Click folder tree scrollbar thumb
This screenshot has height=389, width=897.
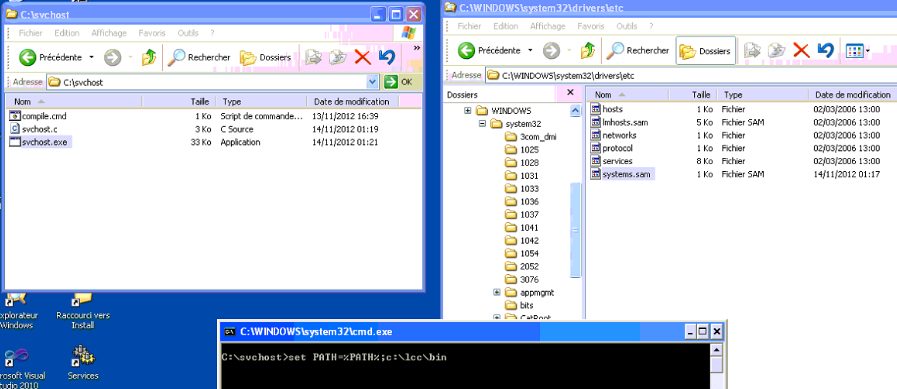575,231
